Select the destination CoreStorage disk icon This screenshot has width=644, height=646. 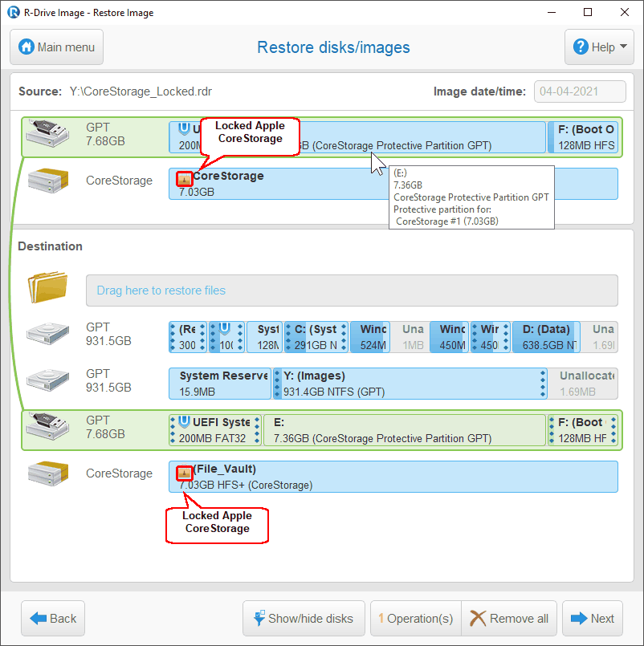point(48,473)
